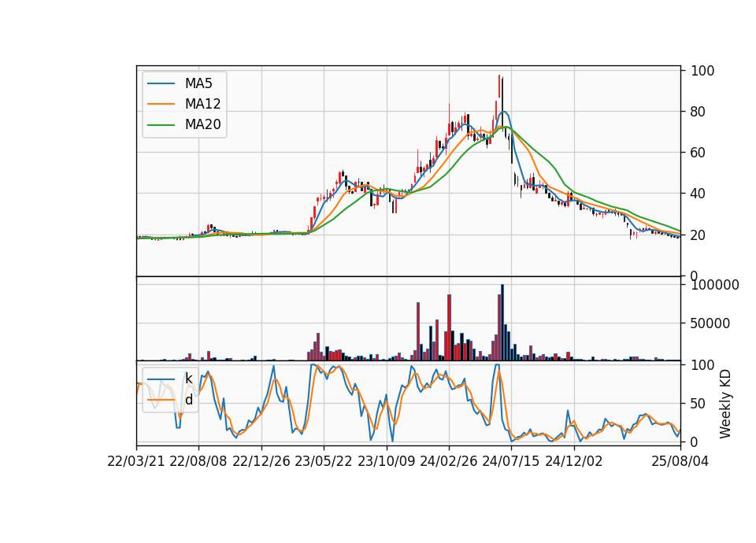Image resolution: width=756 pixels, height=543 pixels.
Task: Click the k legend label in KD panel
Action: point(188,379)
